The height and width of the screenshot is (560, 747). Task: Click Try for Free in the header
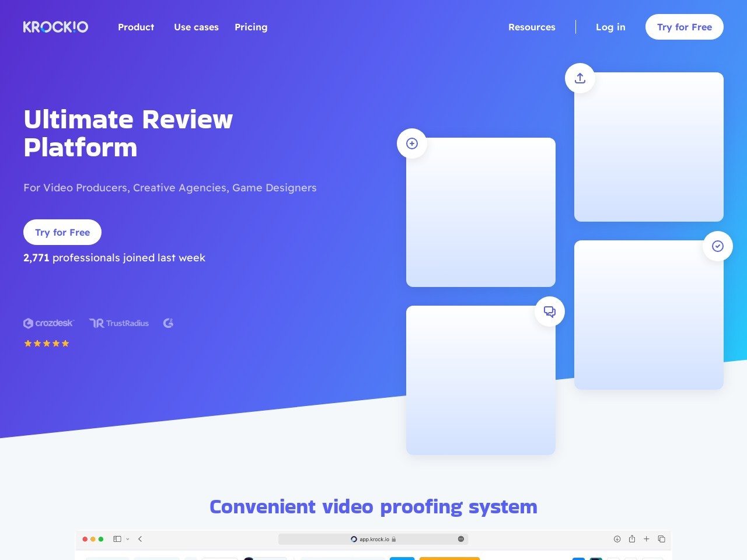point(685,27)
